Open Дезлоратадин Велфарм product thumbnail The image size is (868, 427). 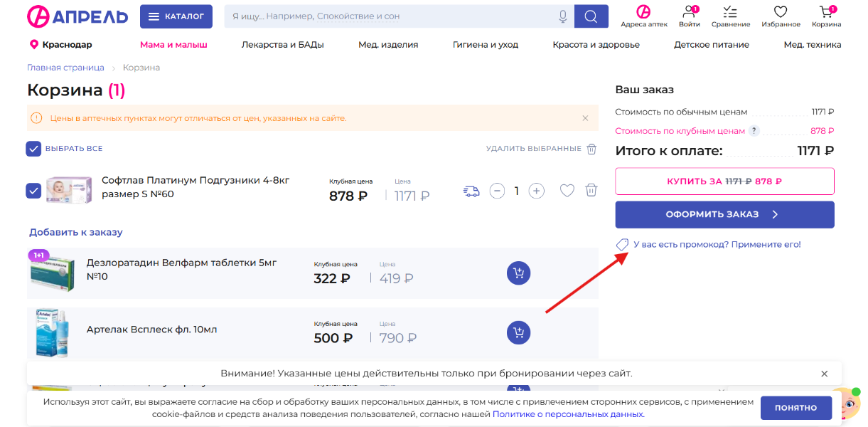(x=52, y=274)
